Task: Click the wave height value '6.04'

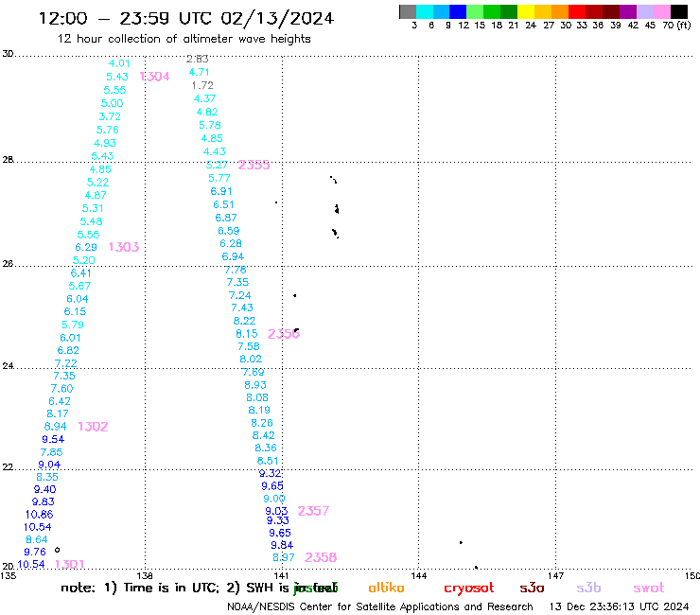Action: tap(78, 299)
